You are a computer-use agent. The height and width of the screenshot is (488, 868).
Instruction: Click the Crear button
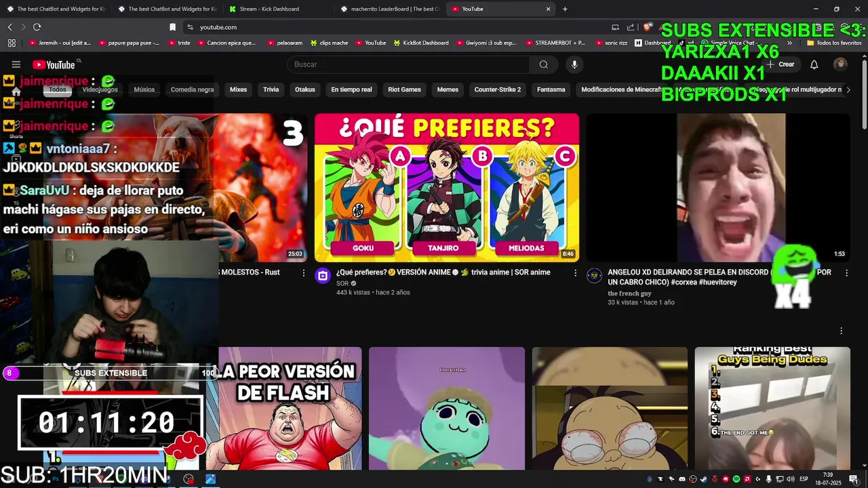[781, 64]
